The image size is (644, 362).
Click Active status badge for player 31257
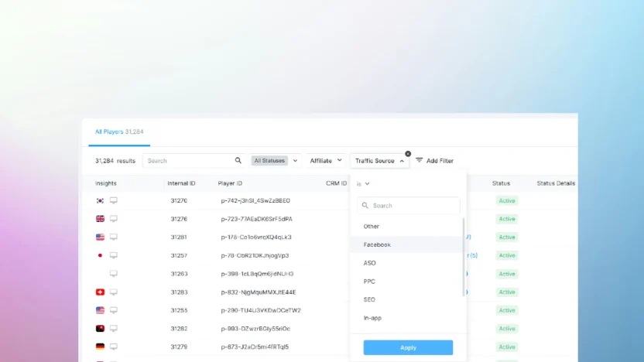coord(507,255)
